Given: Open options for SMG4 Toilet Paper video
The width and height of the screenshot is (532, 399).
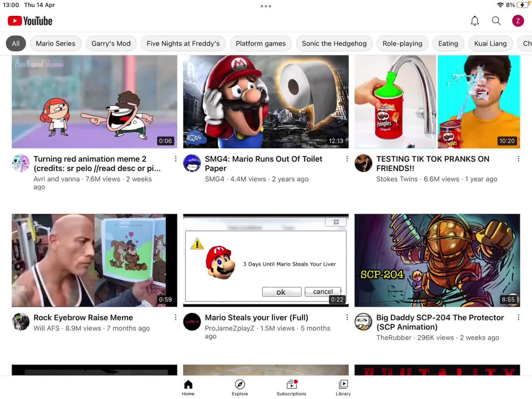Looking at the screenshot, I should point(347,159).
